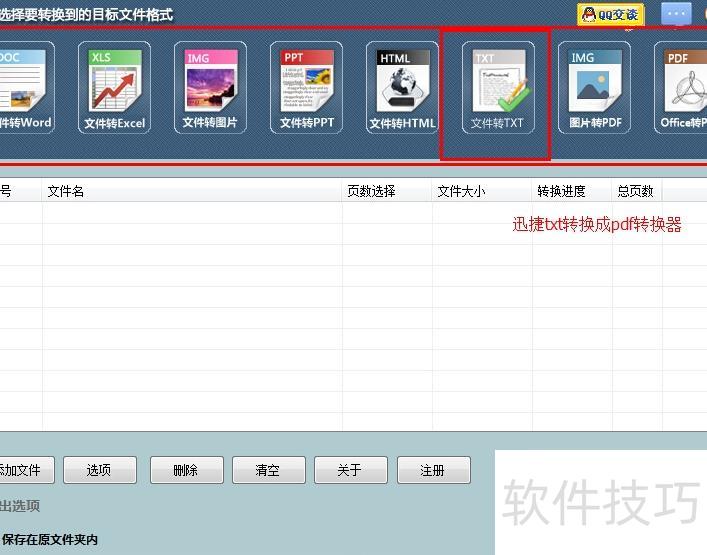This screenshot has width=707, height=555.
Task: Pick the 图片转PDF conversion icon
Action: (x=594, y=88)
